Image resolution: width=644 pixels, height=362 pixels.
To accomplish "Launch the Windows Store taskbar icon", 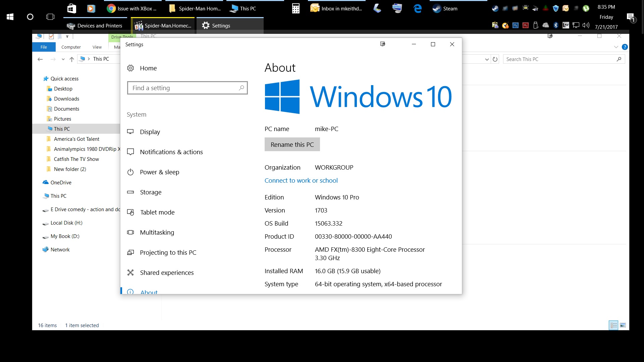I will pyautogui.click(x=72, y=8).
